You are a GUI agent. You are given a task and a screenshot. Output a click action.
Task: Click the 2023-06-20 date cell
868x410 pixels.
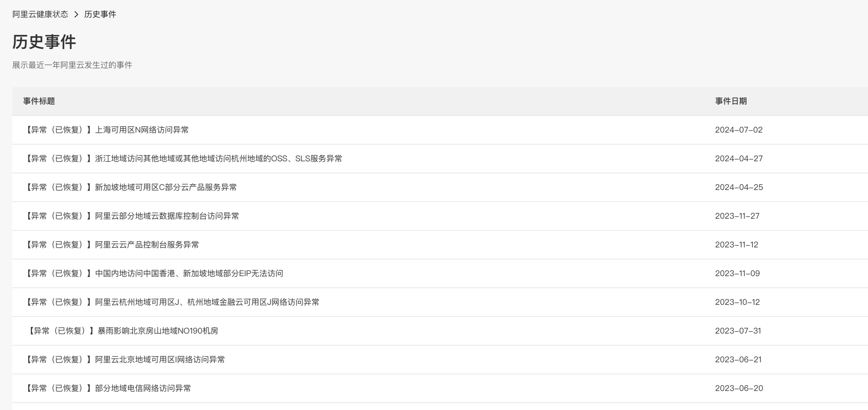(x=739, y=388)
